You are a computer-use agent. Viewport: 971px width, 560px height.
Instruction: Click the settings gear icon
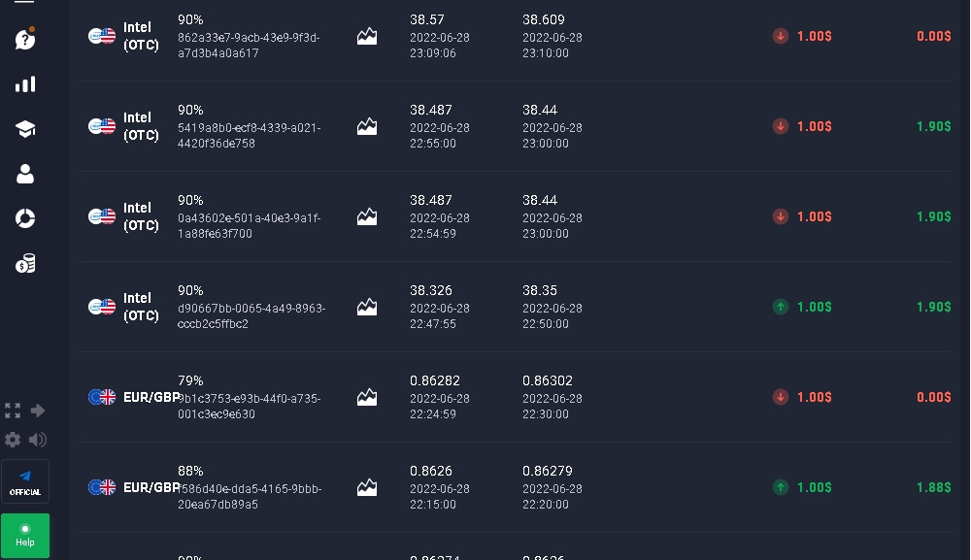(13, 440)
